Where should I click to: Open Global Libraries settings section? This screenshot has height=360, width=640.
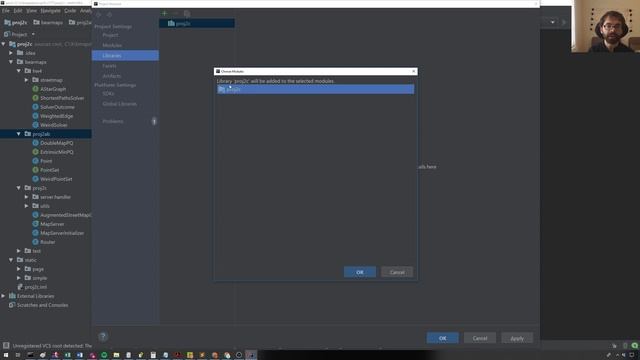[119, 104]
